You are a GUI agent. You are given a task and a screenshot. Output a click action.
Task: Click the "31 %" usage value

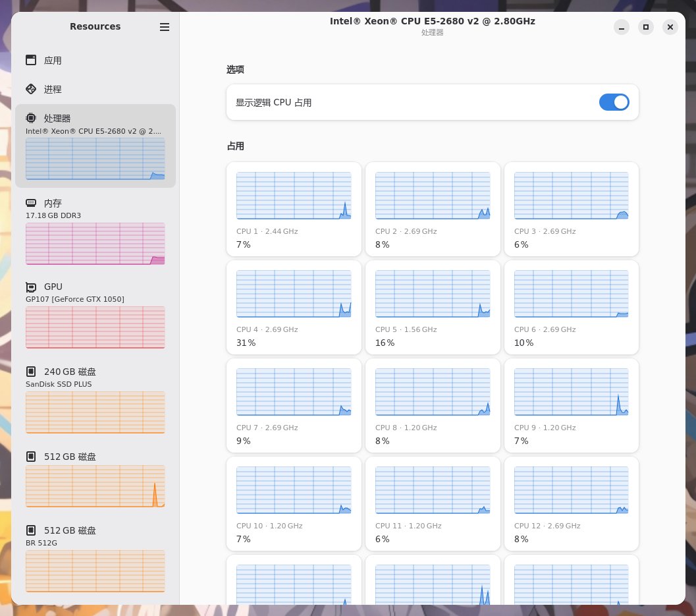246,343
